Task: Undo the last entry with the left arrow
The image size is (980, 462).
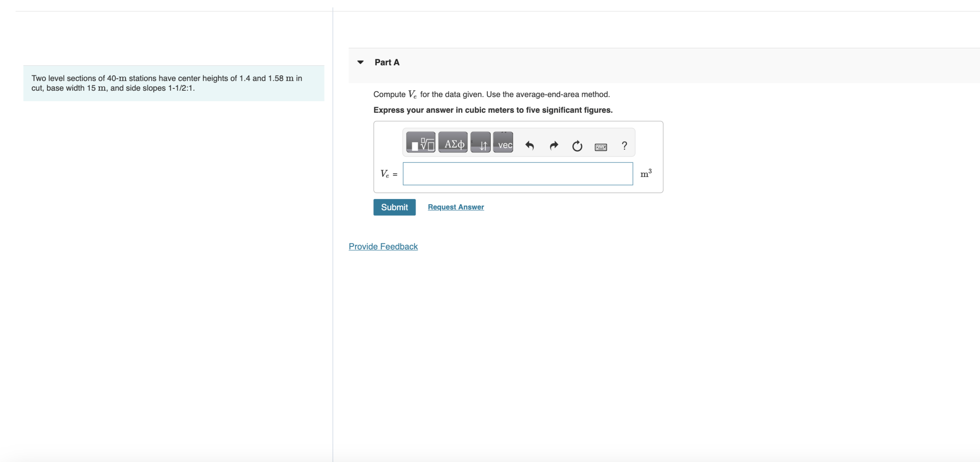Action: 530,145
